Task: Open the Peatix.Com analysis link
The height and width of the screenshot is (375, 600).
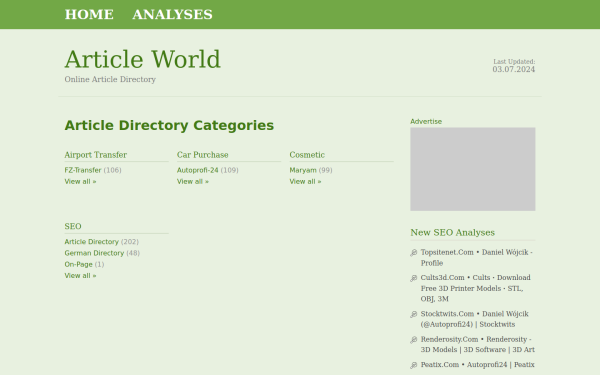Action: (477, 365)
